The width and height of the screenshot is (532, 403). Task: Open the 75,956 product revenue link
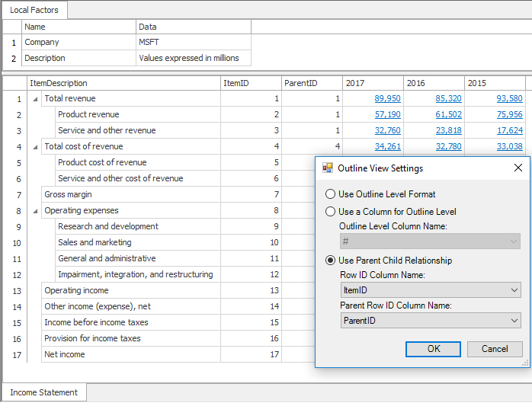510,114
